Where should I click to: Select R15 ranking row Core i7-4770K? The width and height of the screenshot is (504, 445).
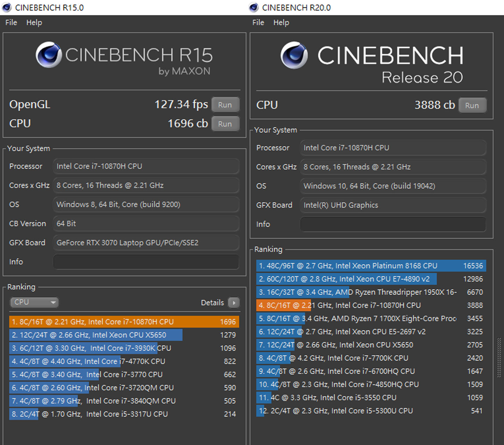tap(124, 361)
